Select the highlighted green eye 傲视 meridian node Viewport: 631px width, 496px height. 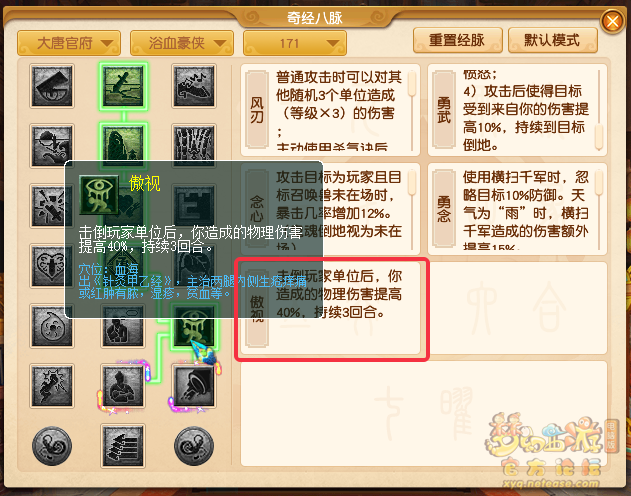tap(194, 325)
